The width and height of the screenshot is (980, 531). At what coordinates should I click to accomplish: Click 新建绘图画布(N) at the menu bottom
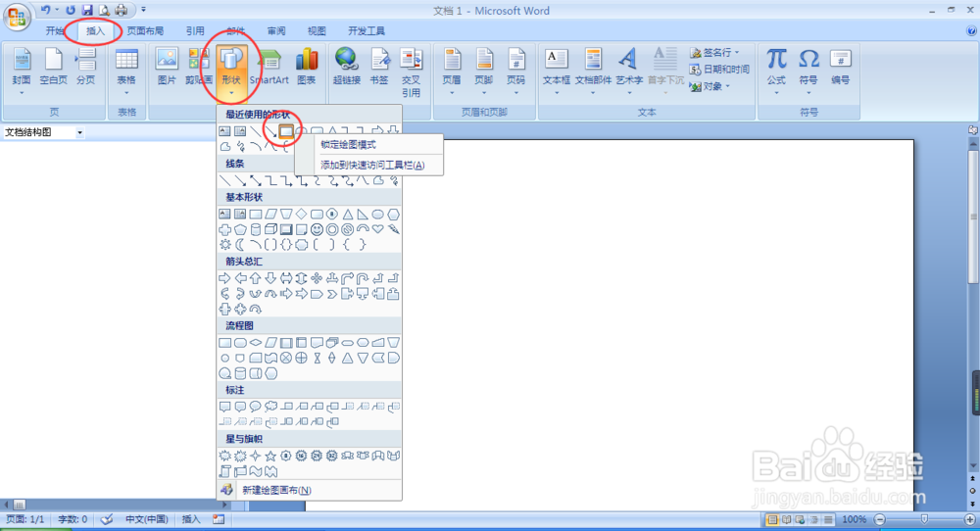(x=310, y=490)
